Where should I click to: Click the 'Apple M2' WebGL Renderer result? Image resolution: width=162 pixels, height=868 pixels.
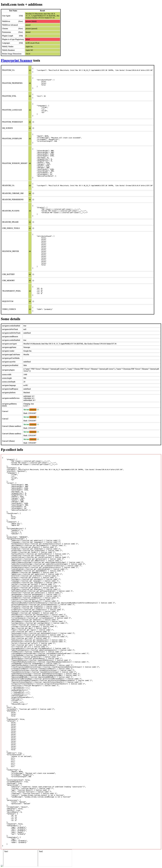click(x=42, y=50)
